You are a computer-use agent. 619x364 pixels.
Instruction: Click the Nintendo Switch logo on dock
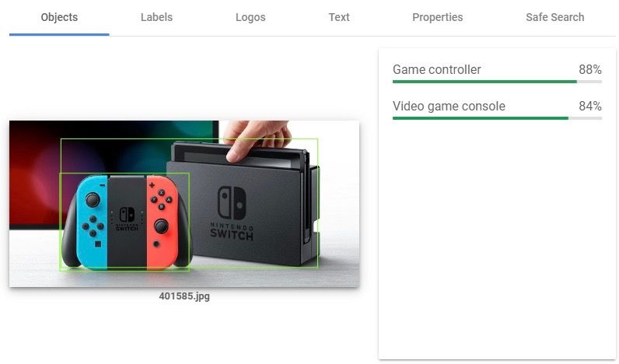point(232,213)
